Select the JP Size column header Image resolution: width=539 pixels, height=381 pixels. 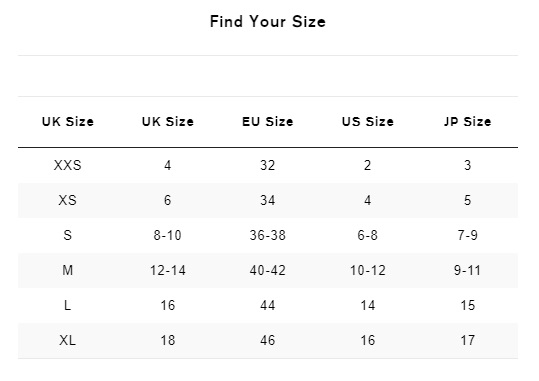(x=468, y=122)
